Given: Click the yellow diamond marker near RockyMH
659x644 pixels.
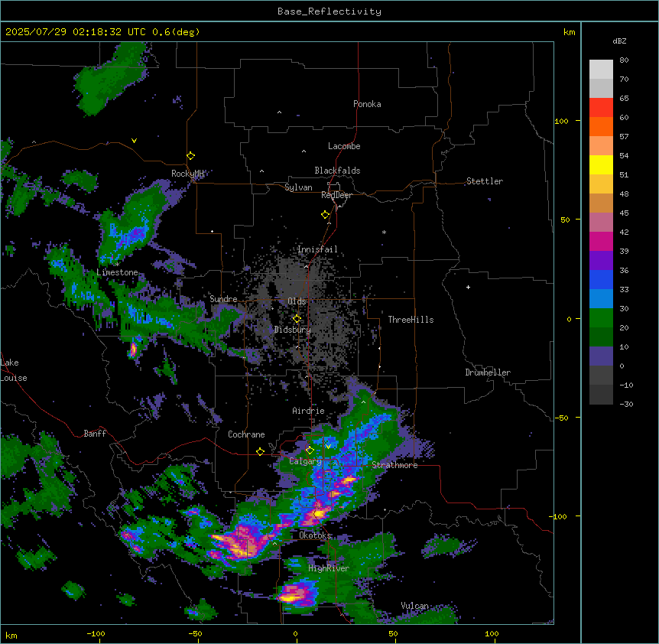Looking at the screenshot, I should click(190, 156).
